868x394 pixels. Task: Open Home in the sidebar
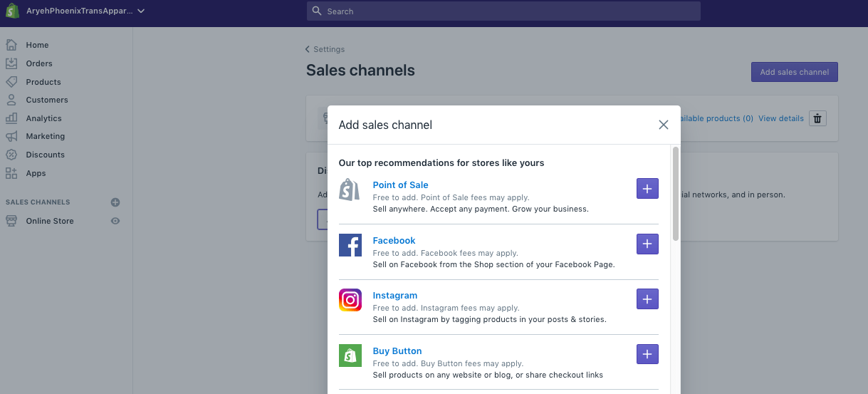(37, 45)
